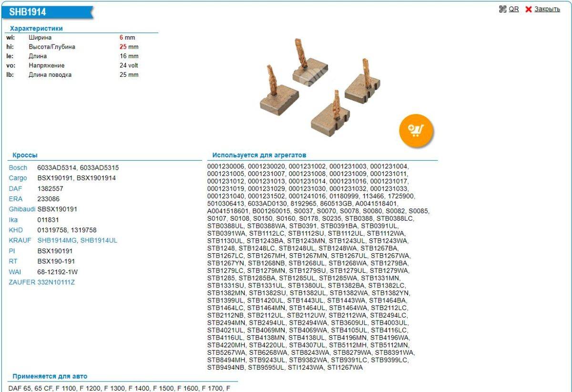The height and width of the screenshot is (392, 572).
Task: Click the QR text link
Action: [x=514, y=9]
